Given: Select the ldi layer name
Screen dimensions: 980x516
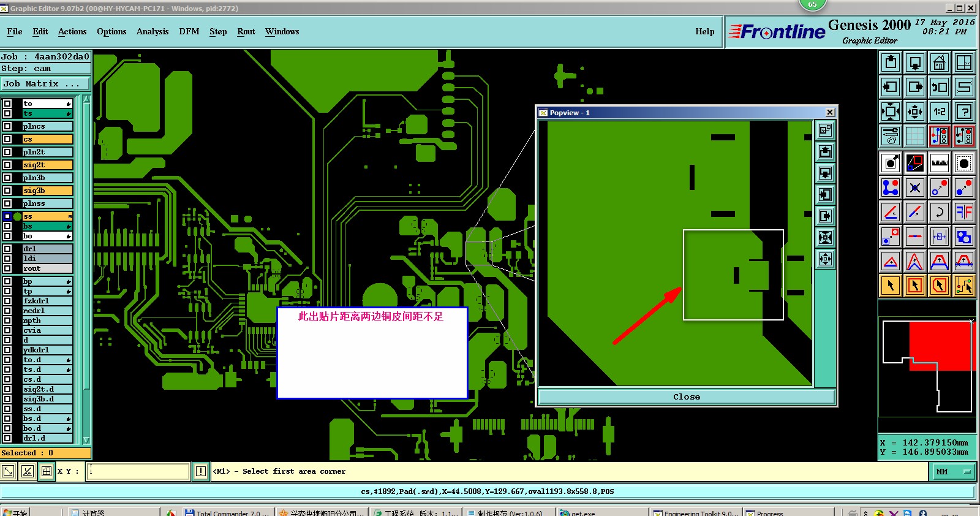Looking at the screenshot, I should 48,259.
